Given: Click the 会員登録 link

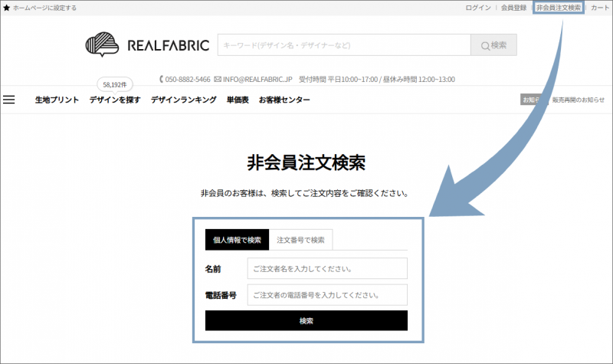Looking at the screenshot, I should click(x=513, y=8).
